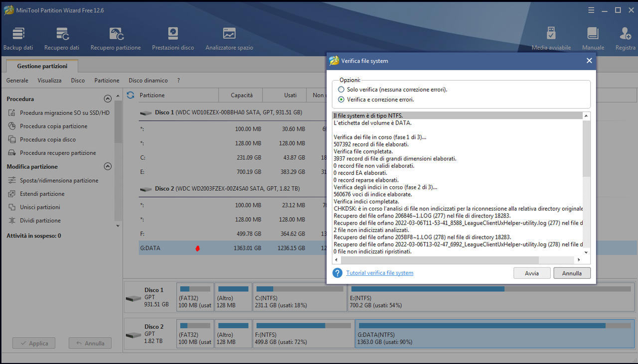Sort by the Capacità column header
Image resolution: width=638 pixels, height=364 pixels.
241,95
